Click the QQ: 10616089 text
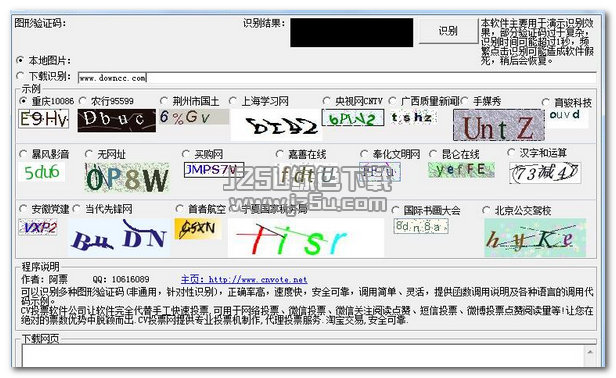616x378 pixels. [x=121, y=279]
